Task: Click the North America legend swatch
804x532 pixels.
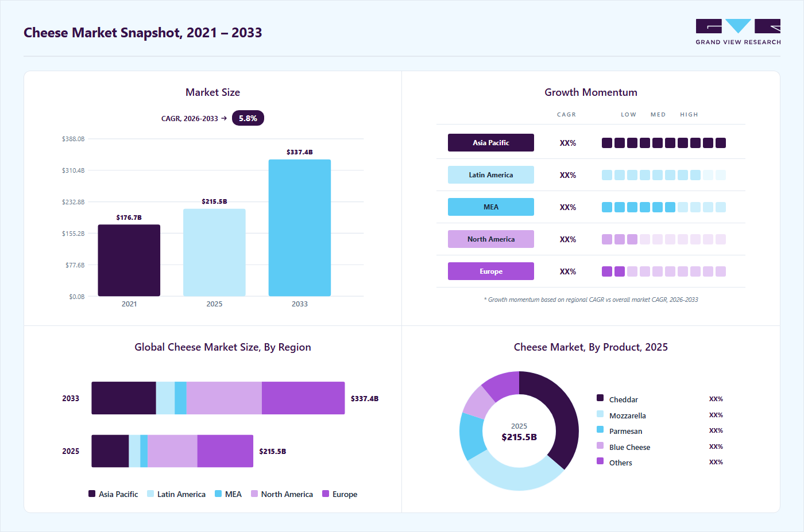Action: point(254,494)
